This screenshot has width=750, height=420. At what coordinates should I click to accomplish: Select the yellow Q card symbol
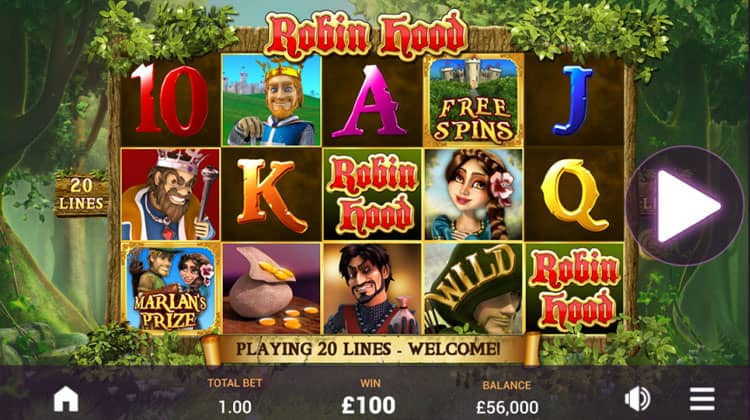[x=574, y=195]
